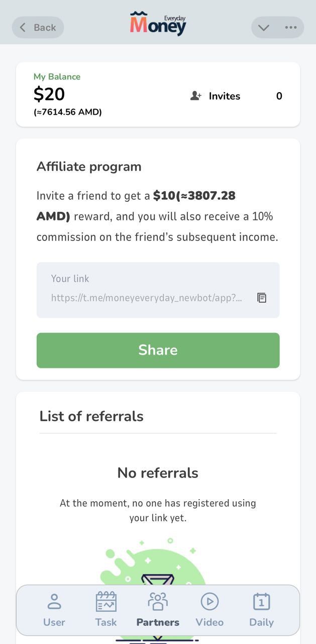The height and width of the screenshot is (644, 316).
Task: Tap the Partners people icon
Action: [x=158, y=601]
